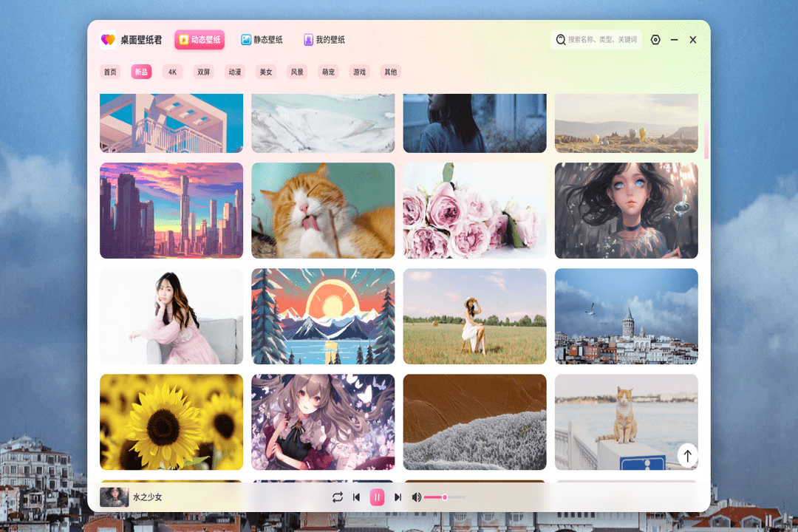Click the search magnifier icon
This screenshot has height=532, width=798.
click(x=560, y=40)
